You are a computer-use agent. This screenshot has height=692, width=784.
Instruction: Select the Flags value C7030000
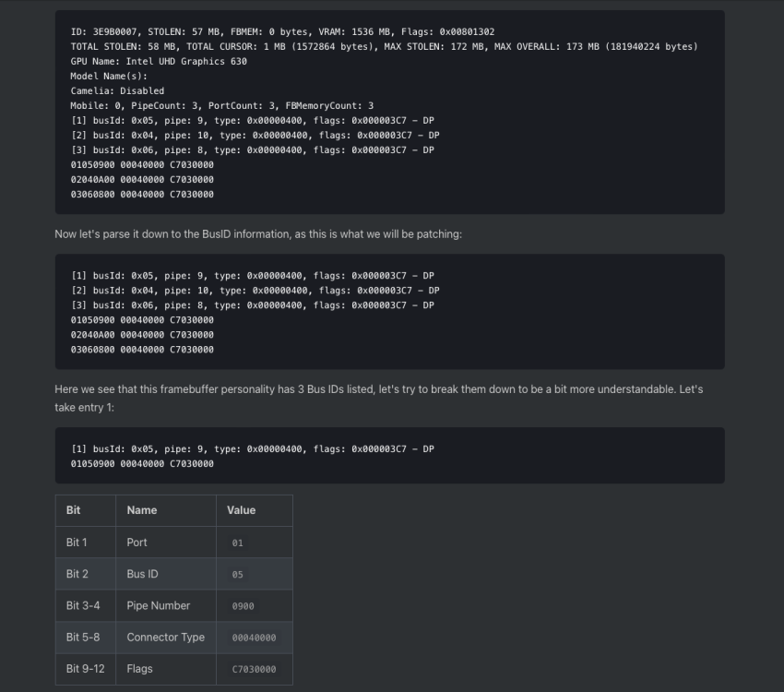tap(254, 669)
